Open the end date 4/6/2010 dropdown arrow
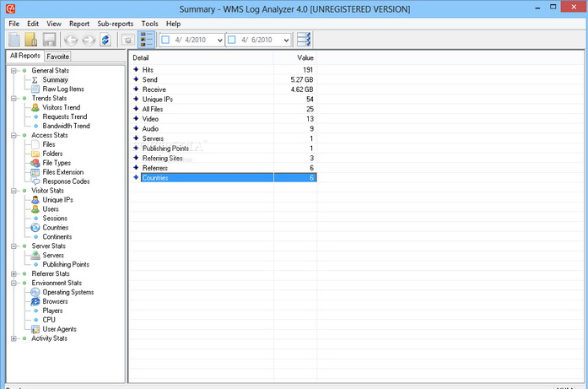This screenshot has height=389, width=588. click(287, 40)
